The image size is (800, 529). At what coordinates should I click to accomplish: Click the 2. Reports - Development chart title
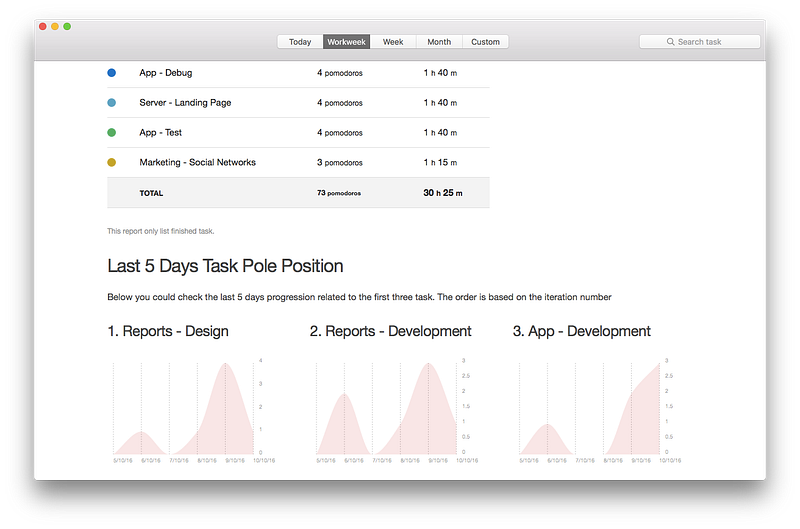click(390, 331)
